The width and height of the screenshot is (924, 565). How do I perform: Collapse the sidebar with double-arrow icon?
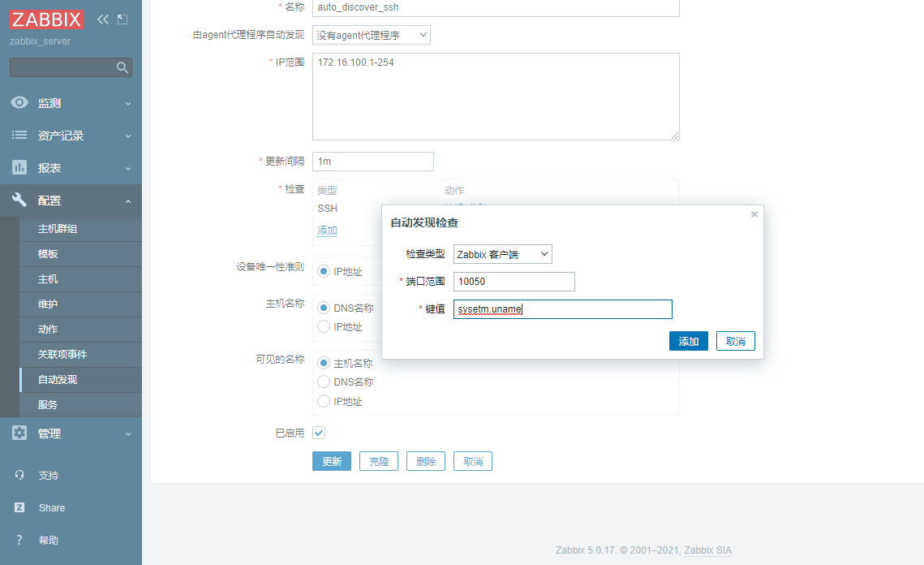coord(103,19)
